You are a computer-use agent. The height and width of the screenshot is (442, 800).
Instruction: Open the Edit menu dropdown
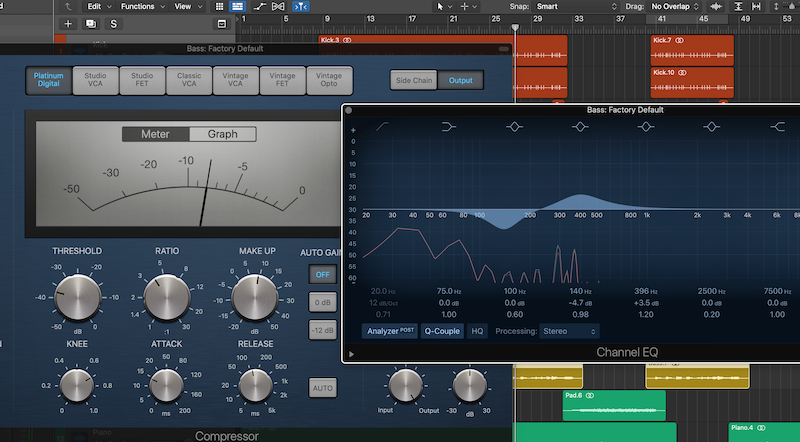99,7
